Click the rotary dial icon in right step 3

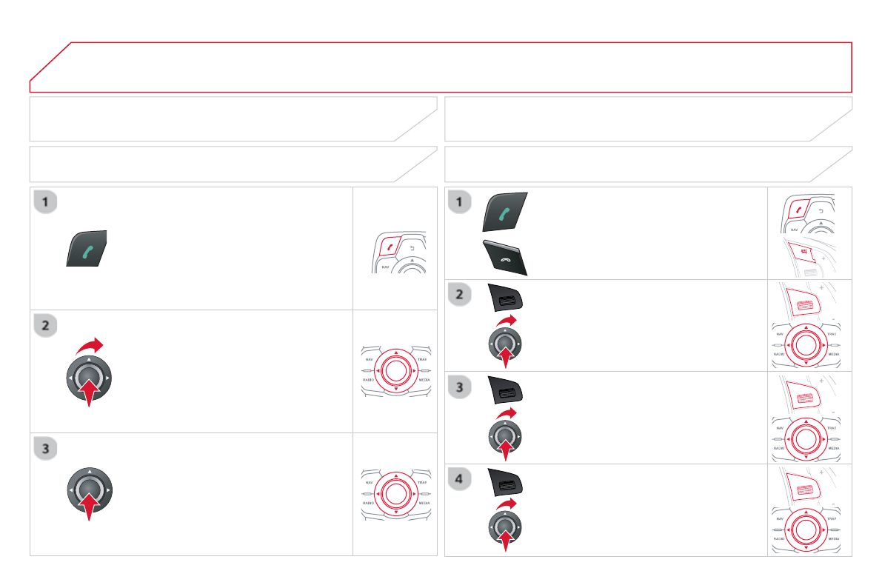tap(505, 437)
